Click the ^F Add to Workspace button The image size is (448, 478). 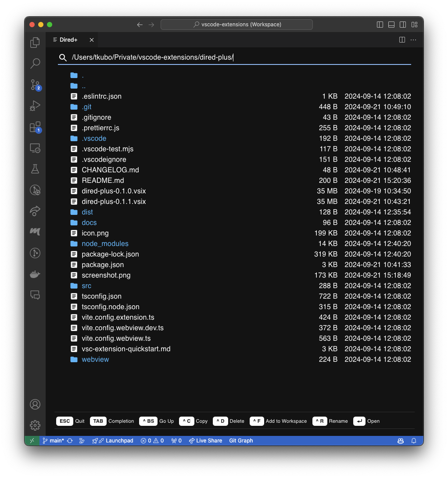279,421
